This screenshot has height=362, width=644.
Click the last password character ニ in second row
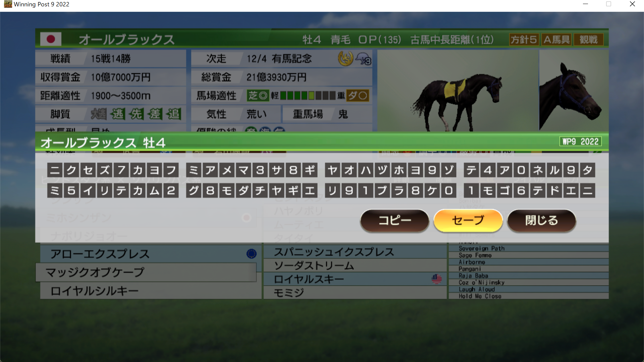click(588, 190)
